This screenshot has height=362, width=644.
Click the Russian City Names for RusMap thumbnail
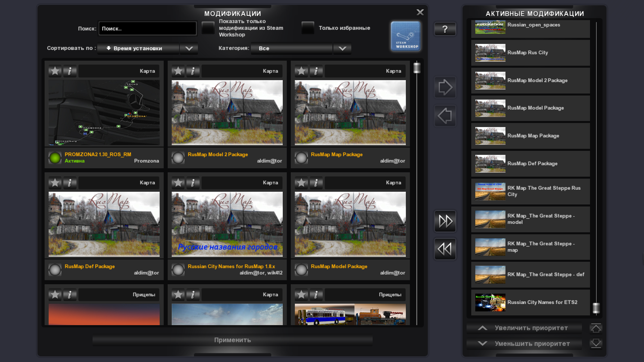(x=227, y=224)
